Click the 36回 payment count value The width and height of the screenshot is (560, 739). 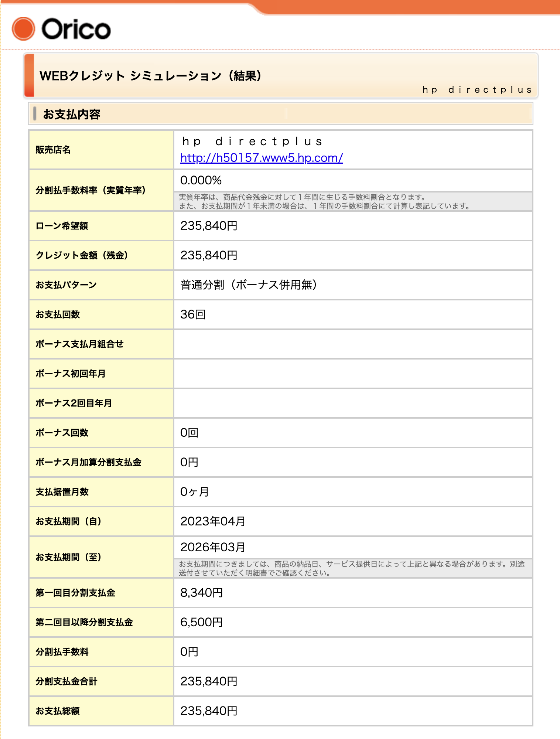(193, 314)
